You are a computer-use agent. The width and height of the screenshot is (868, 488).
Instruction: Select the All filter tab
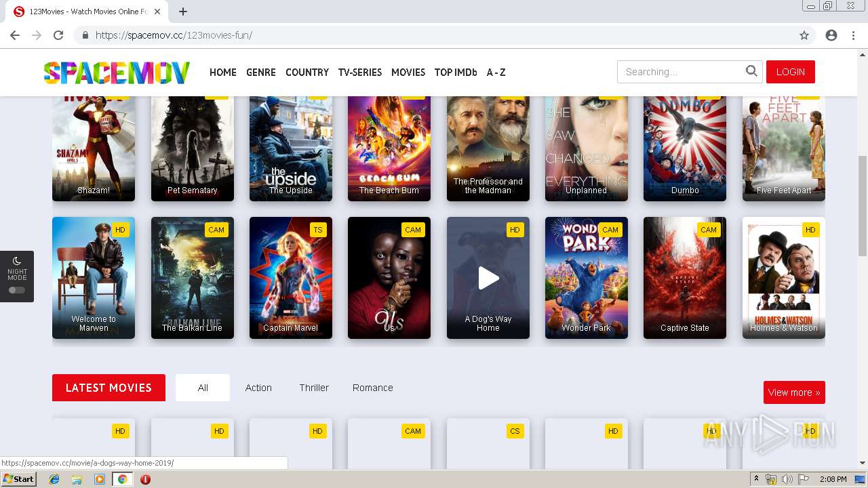point(203,388)
